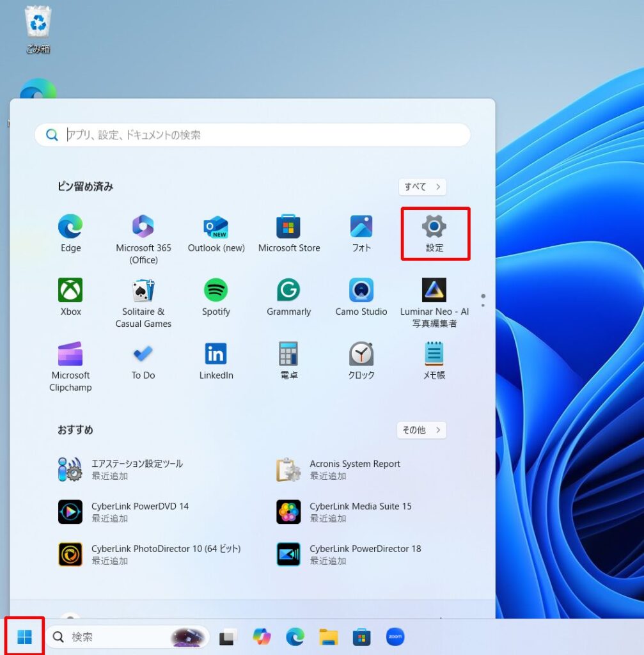Open Task View on the taskbar
This screenshot has height=655, width=644.
coord(228,636)
